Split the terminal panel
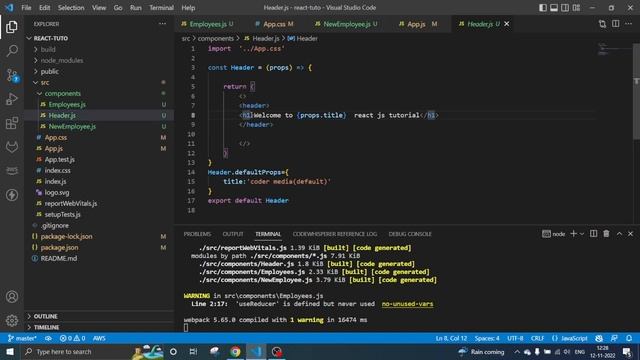640x360 pixels. [x=593, y=233]
